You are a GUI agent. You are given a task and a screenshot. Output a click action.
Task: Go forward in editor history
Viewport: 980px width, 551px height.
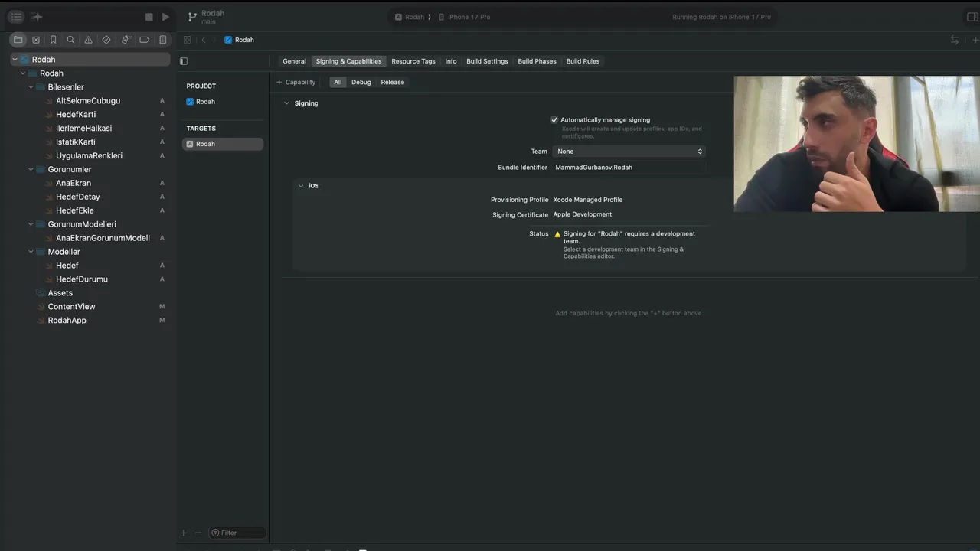click(x=214, y=40)
